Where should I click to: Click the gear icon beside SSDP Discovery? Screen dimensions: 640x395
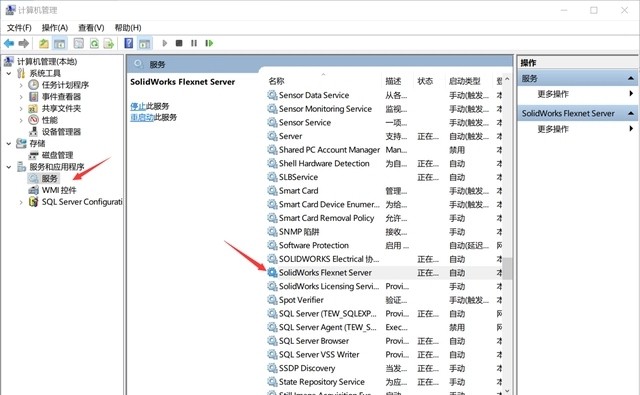coord(272,368)
